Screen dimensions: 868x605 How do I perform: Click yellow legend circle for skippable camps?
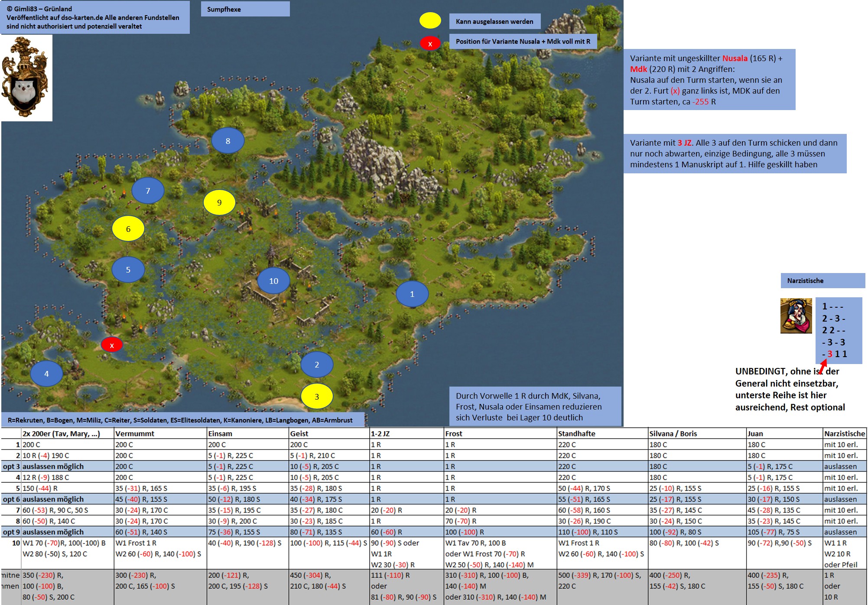[x=430, y=21]
